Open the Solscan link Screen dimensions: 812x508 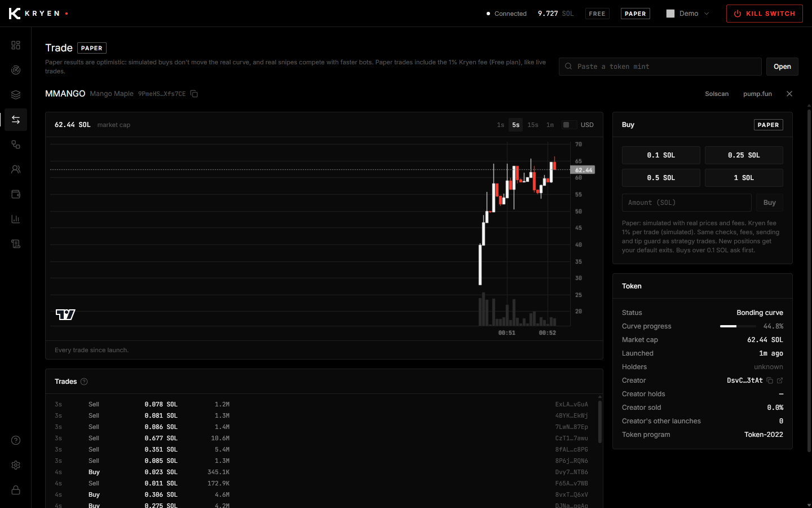717,94
